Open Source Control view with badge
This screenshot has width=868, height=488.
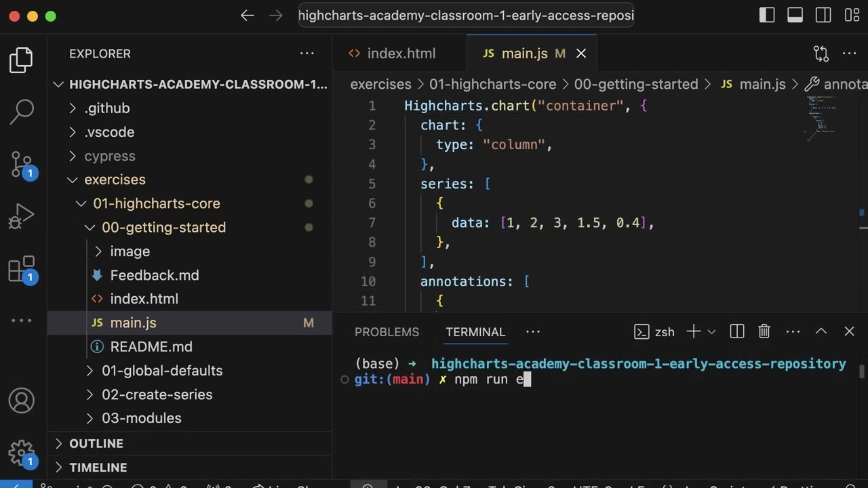click(22, 165)
